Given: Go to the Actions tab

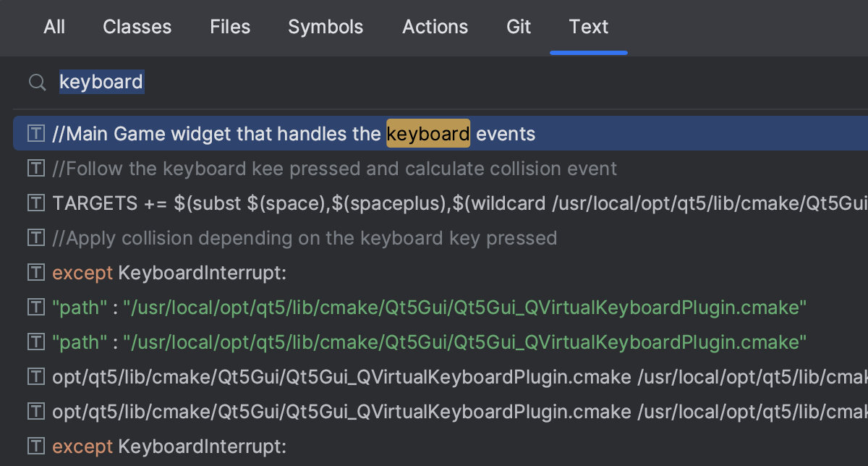Looking at the screenshot, I should coord(435,27).
